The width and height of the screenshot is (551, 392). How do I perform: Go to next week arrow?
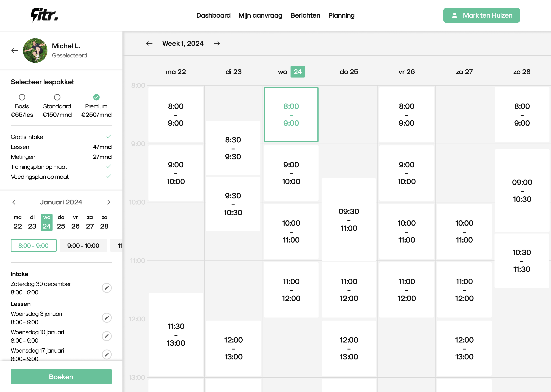[217, 43]
